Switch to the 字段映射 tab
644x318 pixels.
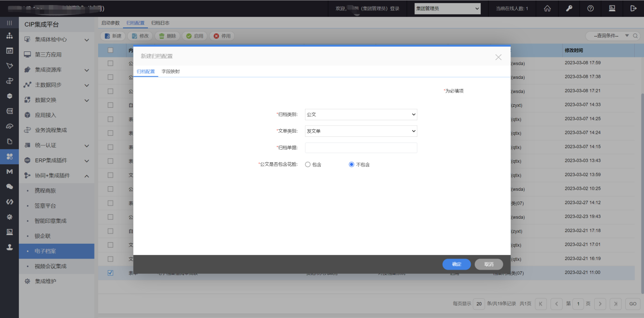pyautogui.click(x=170, y=72)
